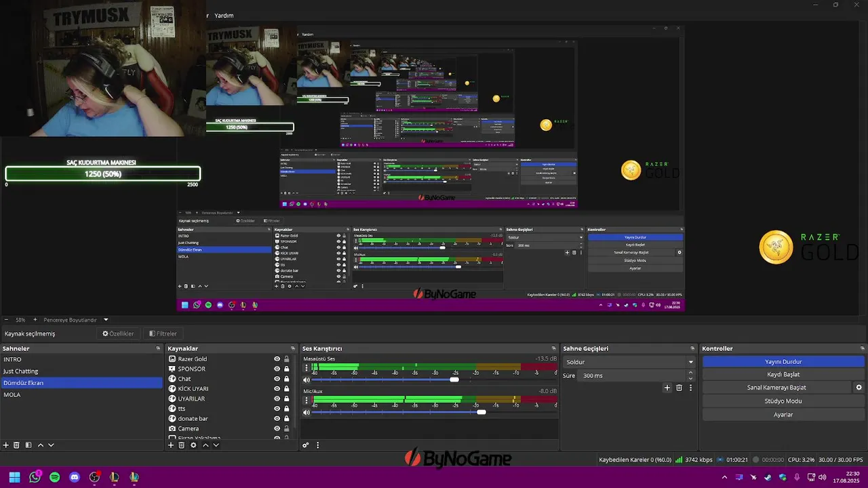The image size is (868, 488).
Task: Toggle visibility of KİCK UYARI source
Action: 277,389
